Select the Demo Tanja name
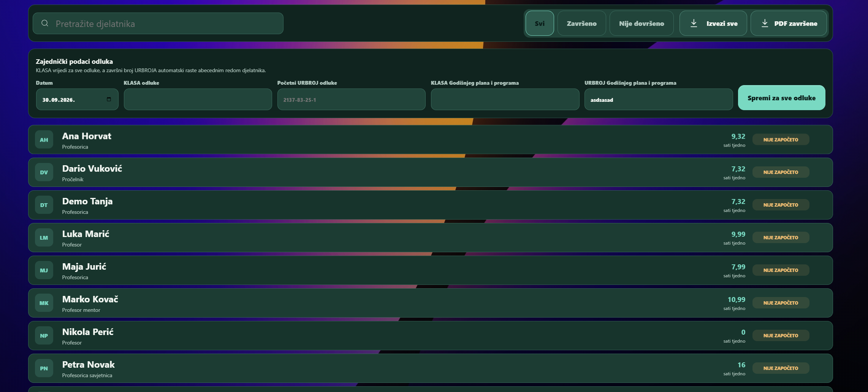 click(87, 201)
